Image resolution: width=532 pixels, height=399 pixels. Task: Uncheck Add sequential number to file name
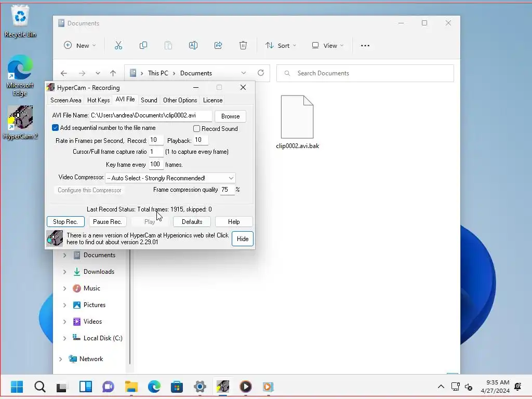pyautogui.click(x=55, y=128)
